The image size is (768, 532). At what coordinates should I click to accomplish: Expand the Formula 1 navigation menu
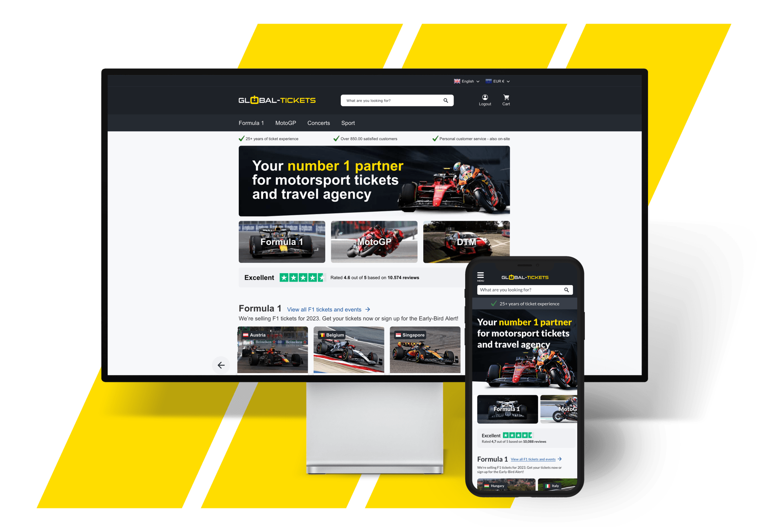(x=252, y=122)
